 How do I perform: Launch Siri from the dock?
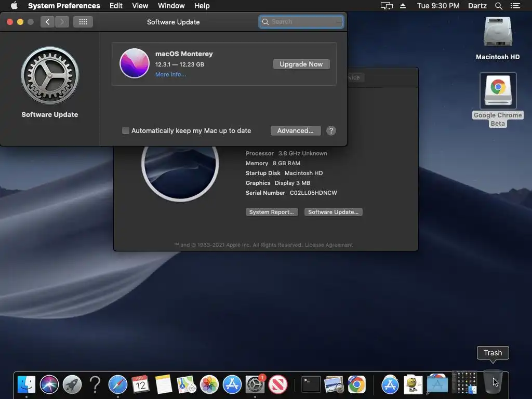49,384
